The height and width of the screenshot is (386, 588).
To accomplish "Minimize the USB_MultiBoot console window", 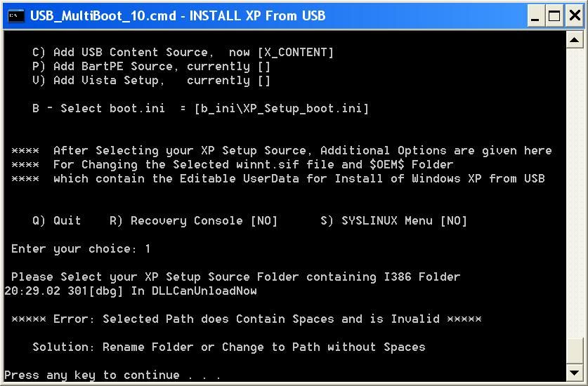I will tap(537, 15).
